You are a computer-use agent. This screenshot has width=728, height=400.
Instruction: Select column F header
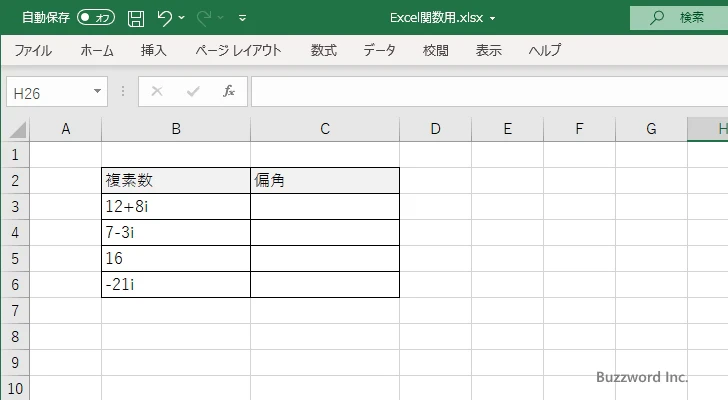[579, 129]
